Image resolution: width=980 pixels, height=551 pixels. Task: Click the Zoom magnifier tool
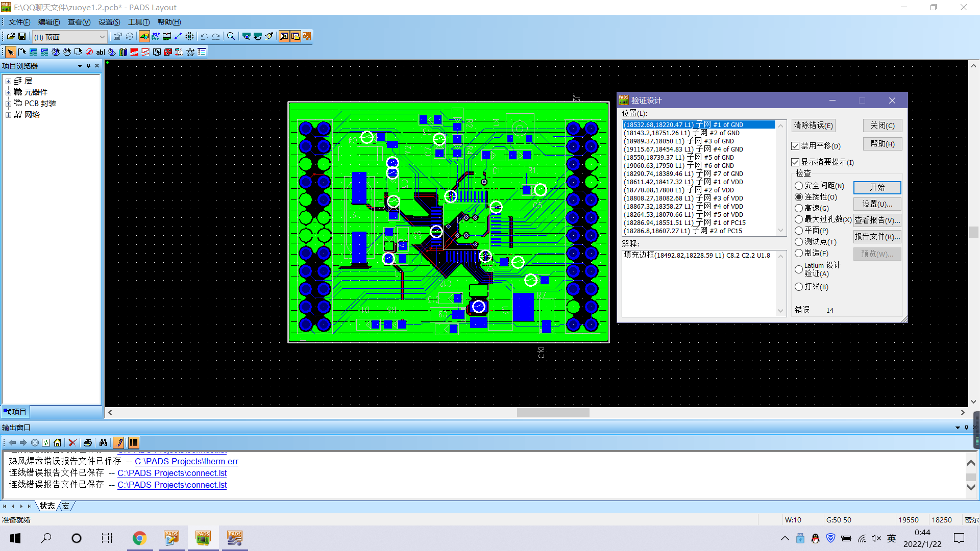[231, 36]
